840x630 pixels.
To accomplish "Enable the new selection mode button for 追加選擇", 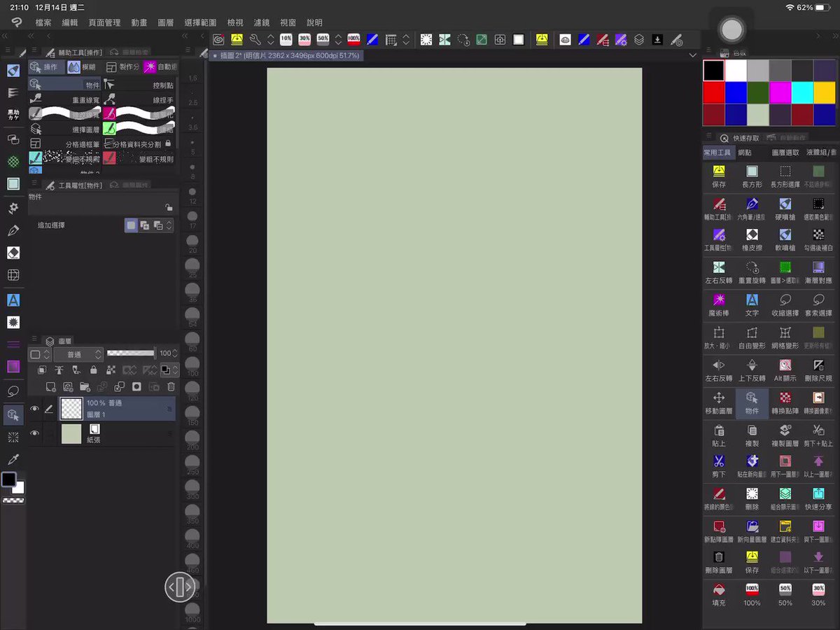I will (131, 225).
